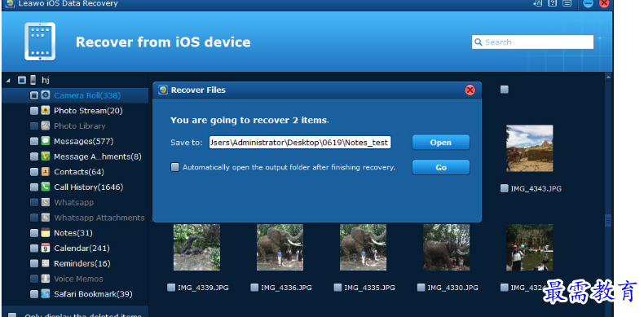Open the help question mark icon
Screen dimensions: 644x317
553,3
